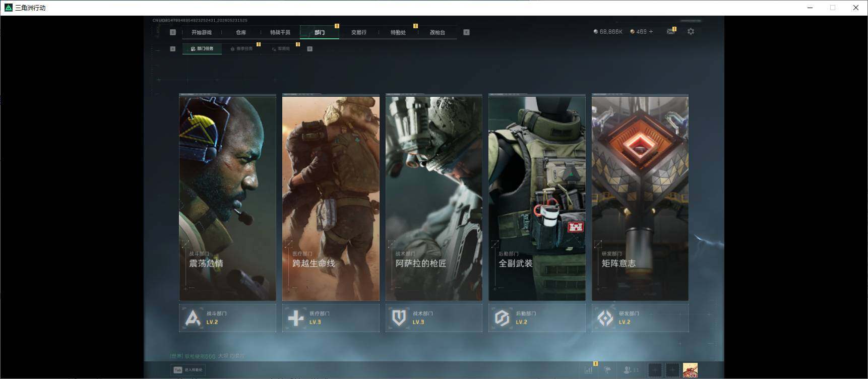Open the third sub-tab after 赛季任务
868x379 pixels.
tap(281, 49)
